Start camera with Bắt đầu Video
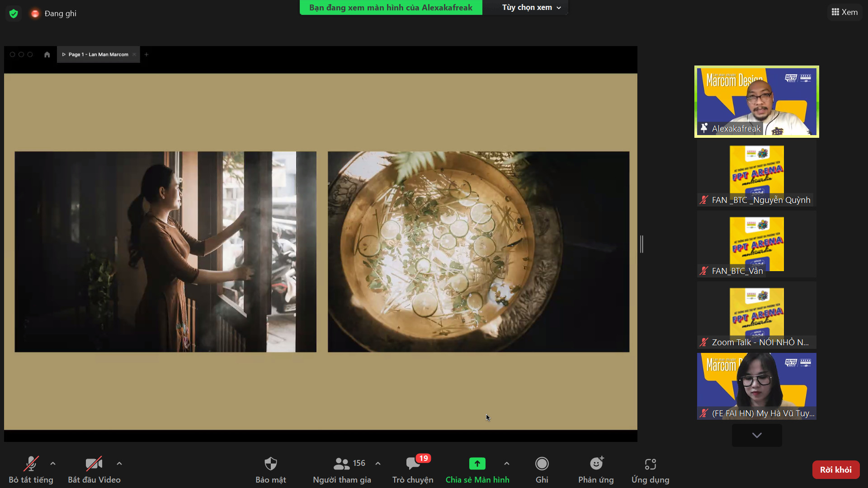Image resolution: width=868 pixels, height=488 pixels. (x=94, y=469)
